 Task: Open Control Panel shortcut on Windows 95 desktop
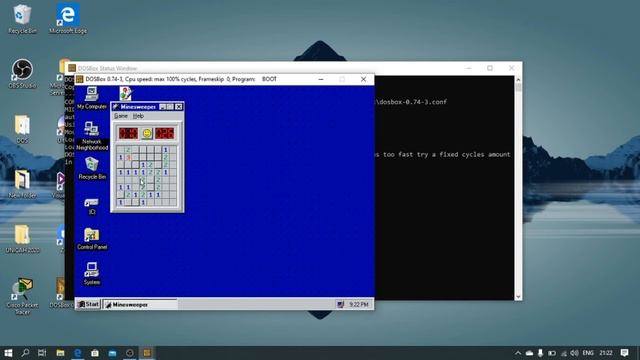coord(92,239)
